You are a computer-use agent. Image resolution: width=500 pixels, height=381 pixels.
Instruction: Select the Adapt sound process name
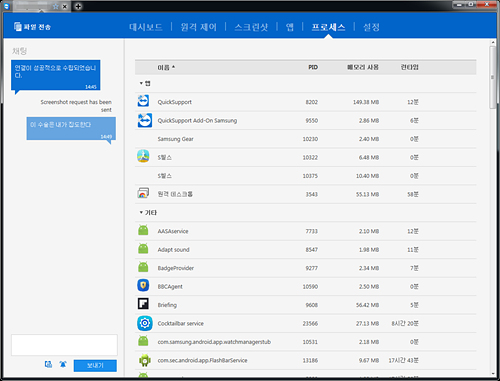(173, 250)
